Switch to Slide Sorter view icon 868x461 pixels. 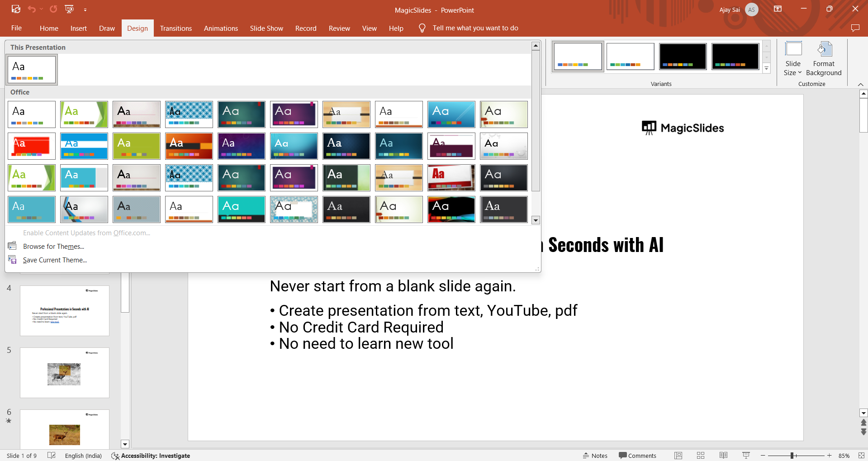[701, 456]
